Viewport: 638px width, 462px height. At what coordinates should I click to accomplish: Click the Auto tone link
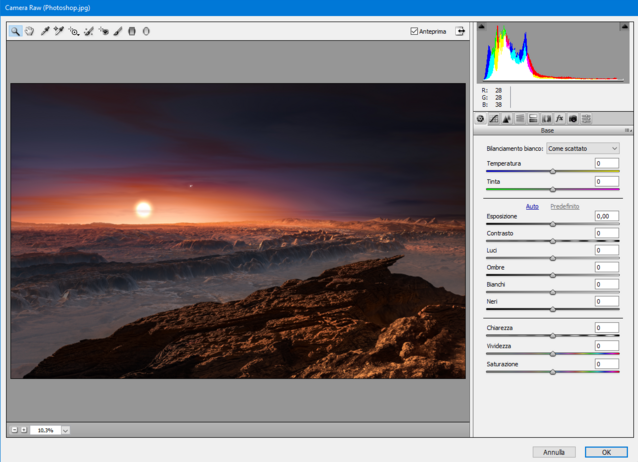tap(532, 207)
